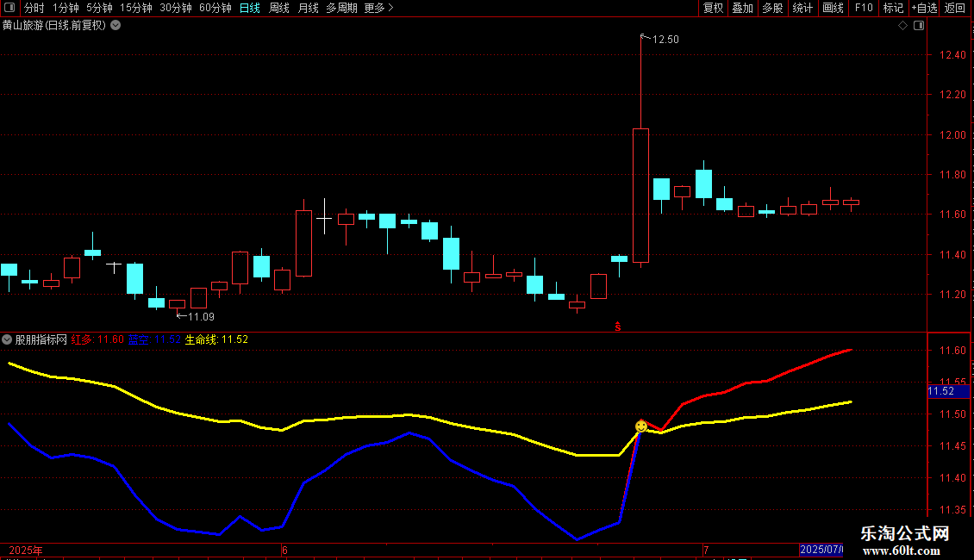Toggle the side panel icon at top-left

[x=9, y=8]
